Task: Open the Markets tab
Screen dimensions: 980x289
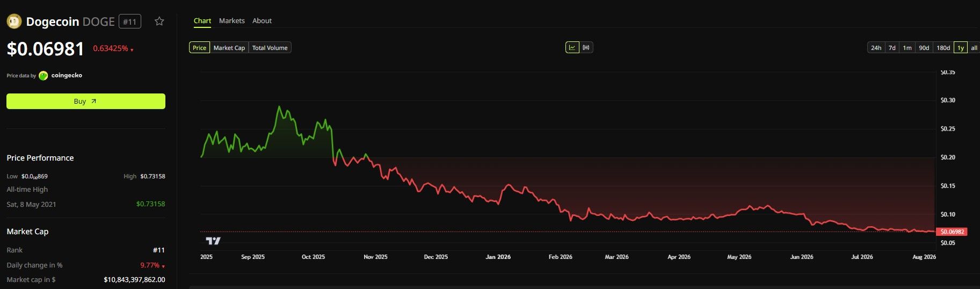Action: (x=232, y=21)
